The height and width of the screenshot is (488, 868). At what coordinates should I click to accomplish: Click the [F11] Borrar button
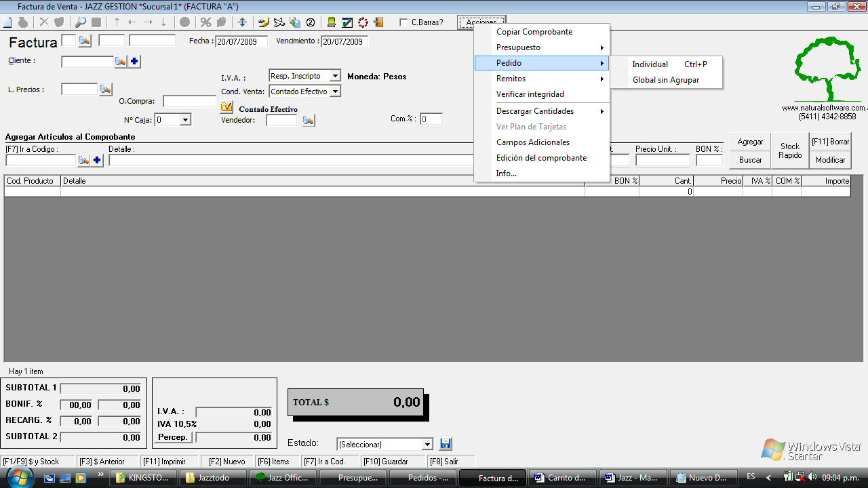pos(830,142)
